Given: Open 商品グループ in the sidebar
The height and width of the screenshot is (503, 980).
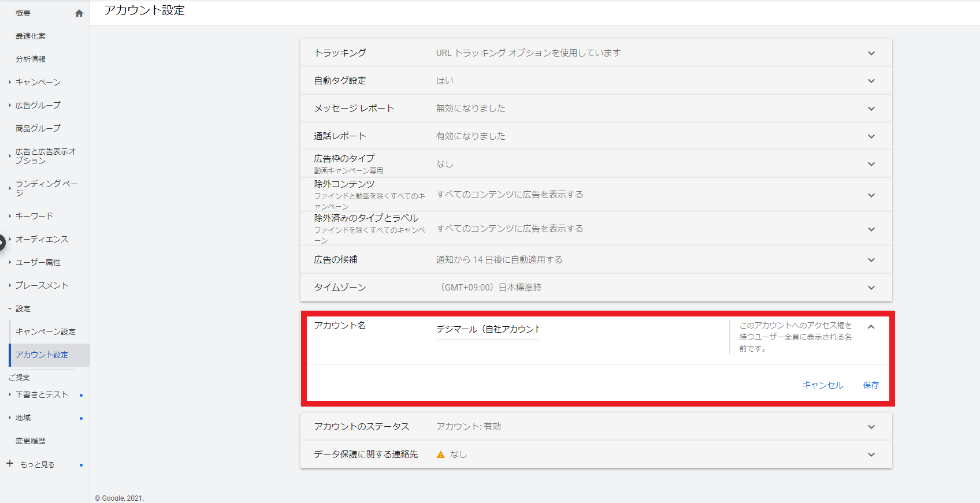Looking at the screenshot, I should (x=38, y=128).
